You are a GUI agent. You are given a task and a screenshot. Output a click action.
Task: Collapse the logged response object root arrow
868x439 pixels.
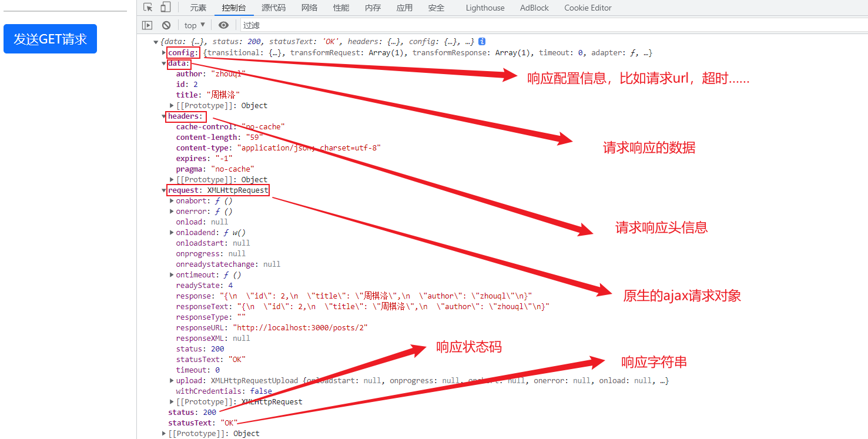click(x=156, y=42)
